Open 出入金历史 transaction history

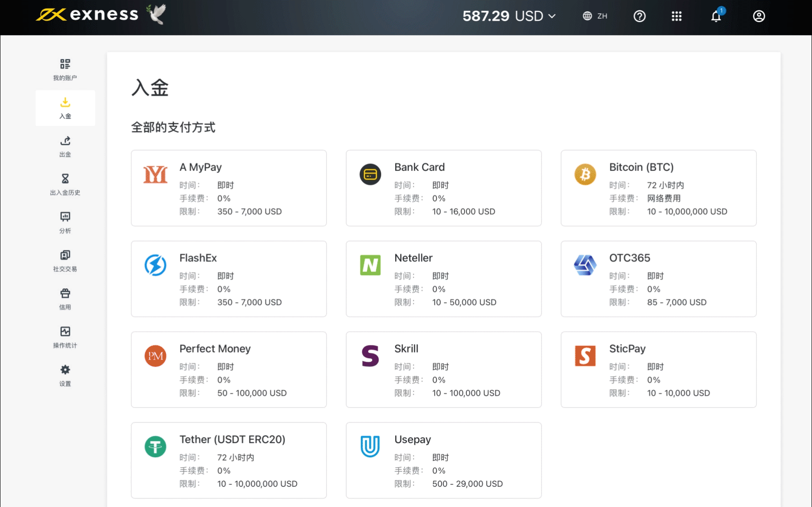(65, 184)
